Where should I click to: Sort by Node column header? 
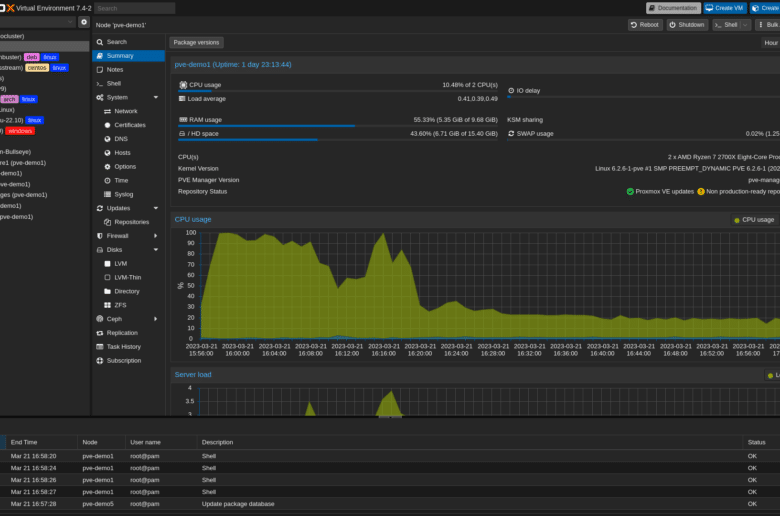click(x=101, y=442)
